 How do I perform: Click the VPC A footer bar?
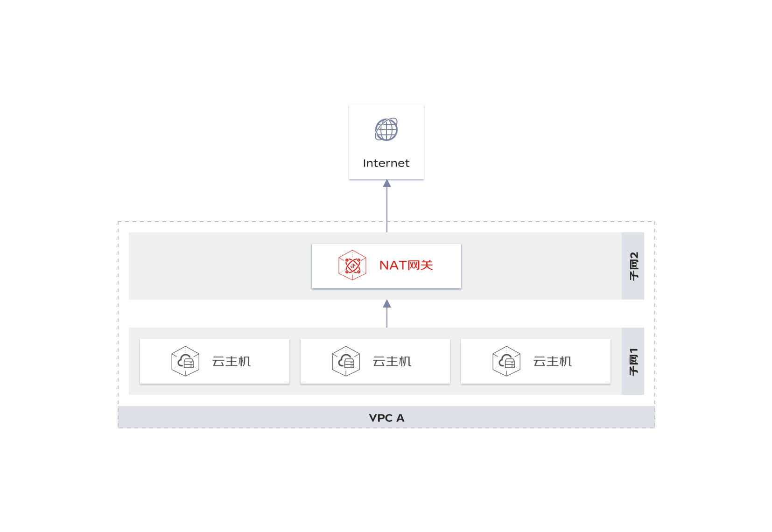(x=386, y=417)
